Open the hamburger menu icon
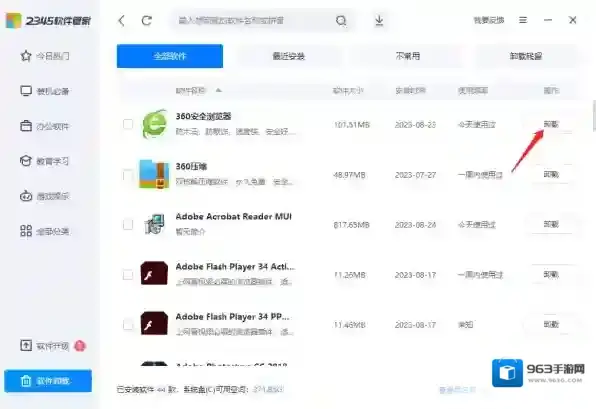The image size is (596, 409). pyautogui.click(x=523, y=20)
